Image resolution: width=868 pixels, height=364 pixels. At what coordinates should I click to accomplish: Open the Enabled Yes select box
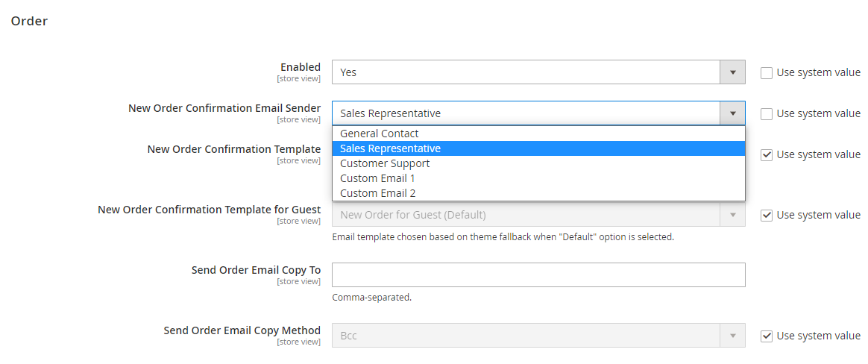click(x=538, y=72)
